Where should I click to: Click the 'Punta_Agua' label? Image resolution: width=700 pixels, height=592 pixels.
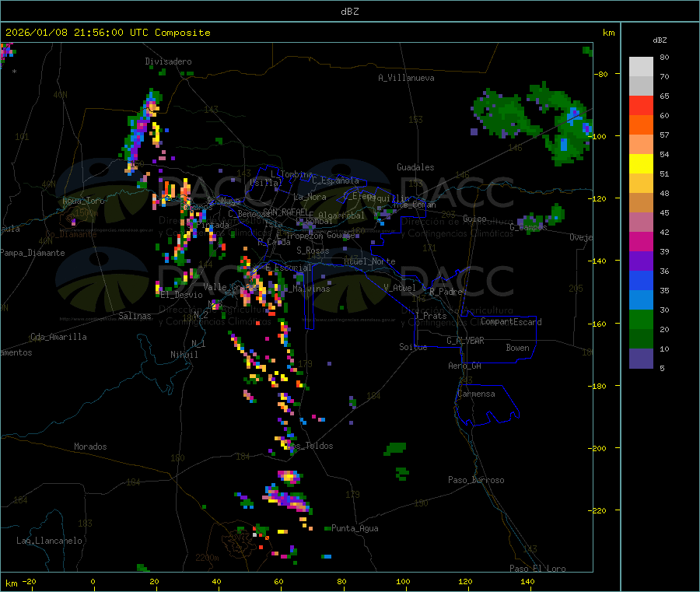355,528
